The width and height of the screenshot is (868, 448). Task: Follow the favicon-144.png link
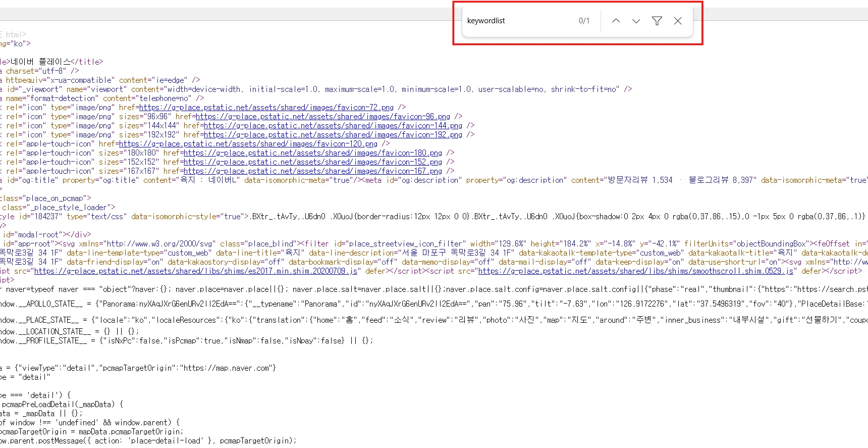click(x=333, y=126)
